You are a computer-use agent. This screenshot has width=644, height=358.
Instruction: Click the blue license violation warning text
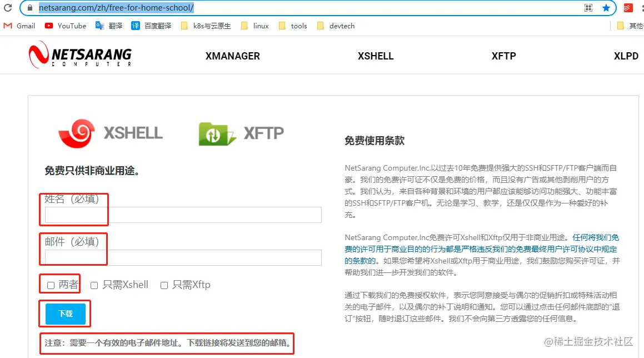pos(481,249)
